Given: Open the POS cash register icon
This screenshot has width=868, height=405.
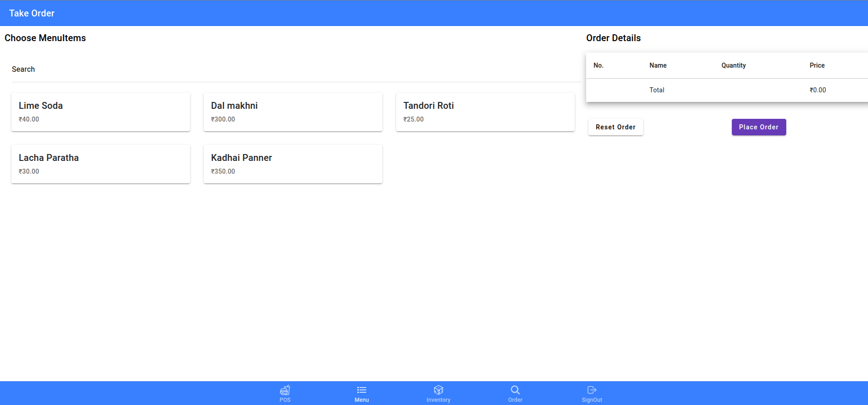Looking at the screenshot, I should [285, 390].
